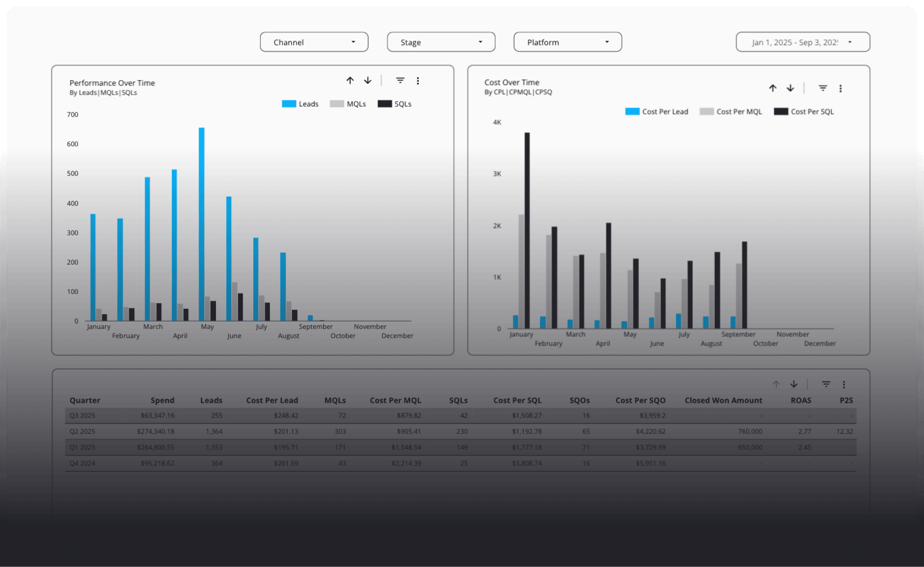The image size is (924, 567).
Task: Click drill-up arrow on Performance Over Time chart
Action: [350, 81]
